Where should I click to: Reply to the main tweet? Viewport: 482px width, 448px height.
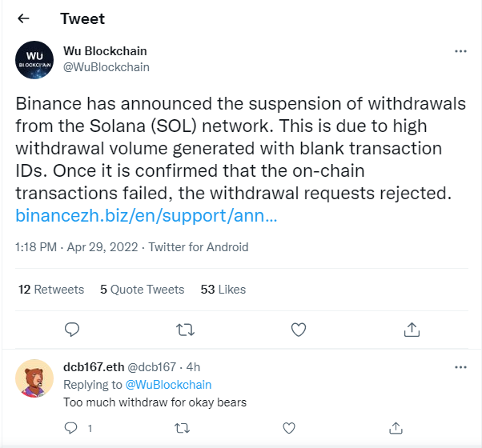(72, 330)
